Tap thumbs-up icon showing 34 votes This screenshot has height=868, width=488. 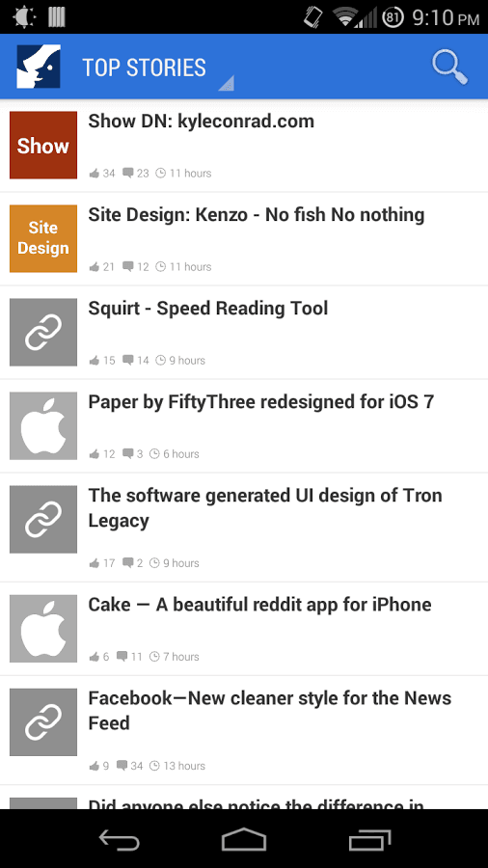(95, 174)
